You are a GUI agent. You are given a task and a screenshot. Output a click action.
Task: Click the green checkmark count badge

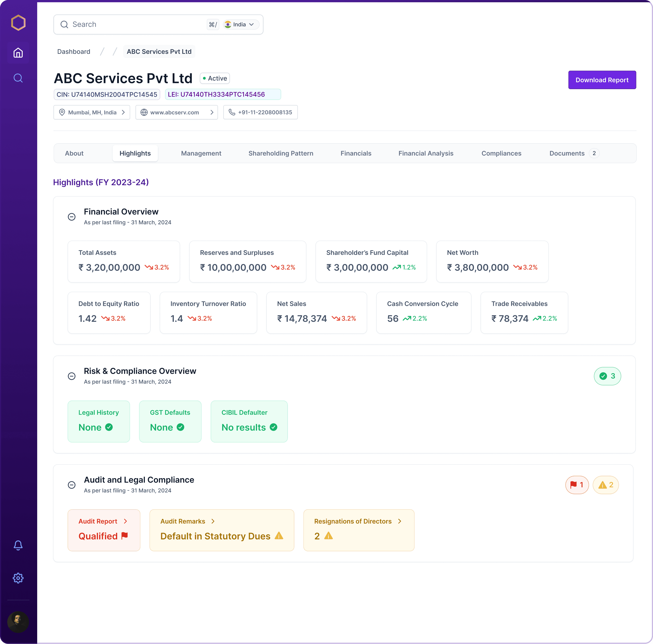coord(607,376)
